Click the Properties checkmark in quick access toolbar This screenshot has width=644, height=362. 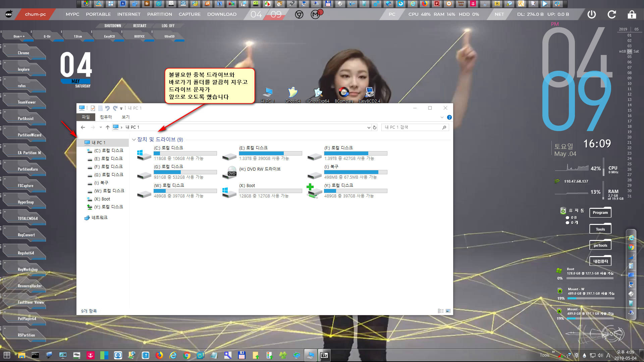tap(93, 108)
